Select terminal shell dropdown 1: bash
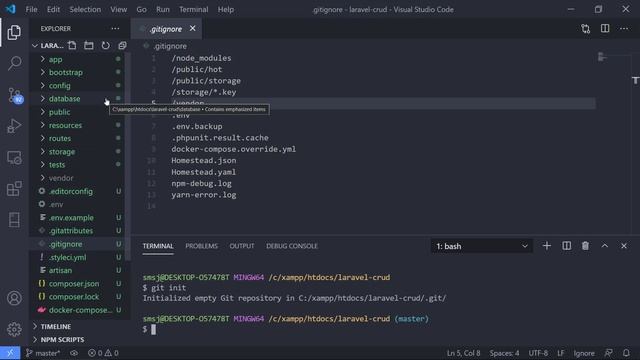The height and width of the screenshot is (360, 640). [x=482, y=246]
